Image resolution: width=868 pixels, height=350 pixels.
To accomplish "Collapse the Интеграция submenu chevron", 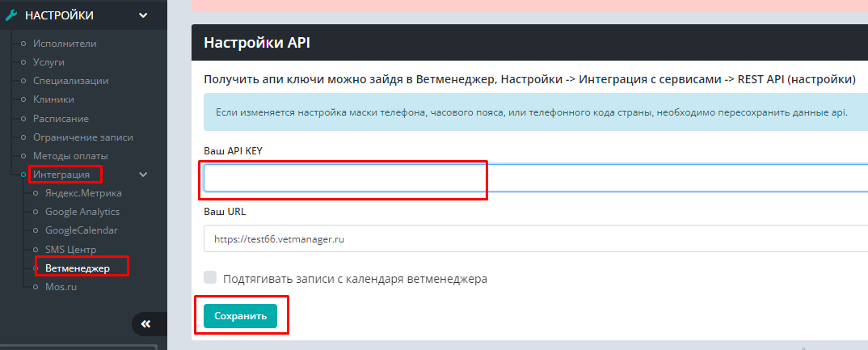I will (143, 175).
